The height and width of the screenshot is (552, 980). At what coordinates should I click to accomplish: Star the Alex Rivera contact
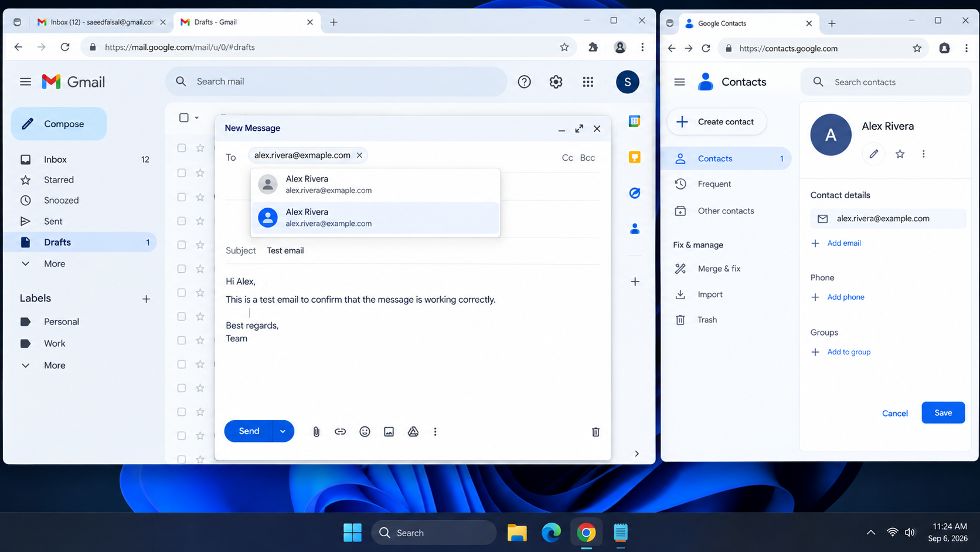(x=900, y=154)
